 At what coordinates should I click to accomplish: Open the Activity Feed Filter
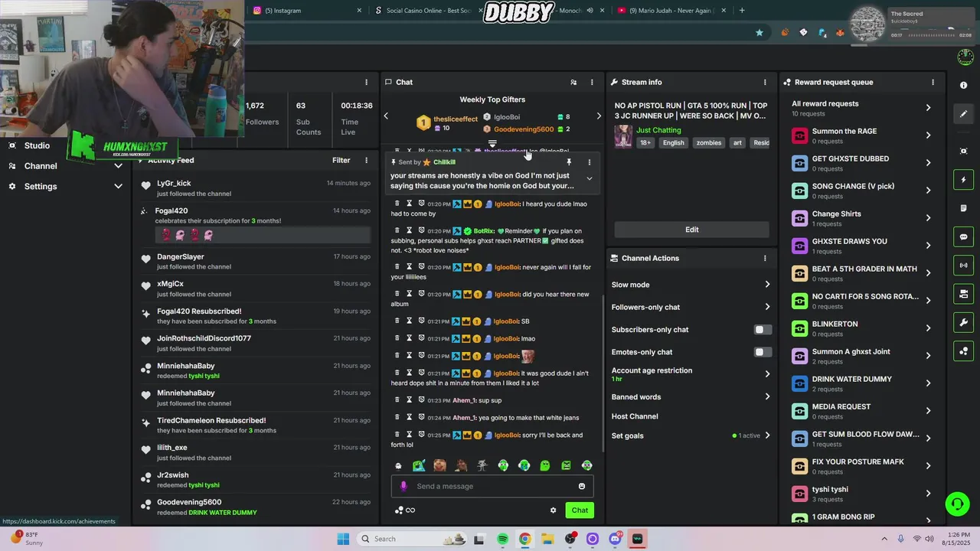point(341,161)
